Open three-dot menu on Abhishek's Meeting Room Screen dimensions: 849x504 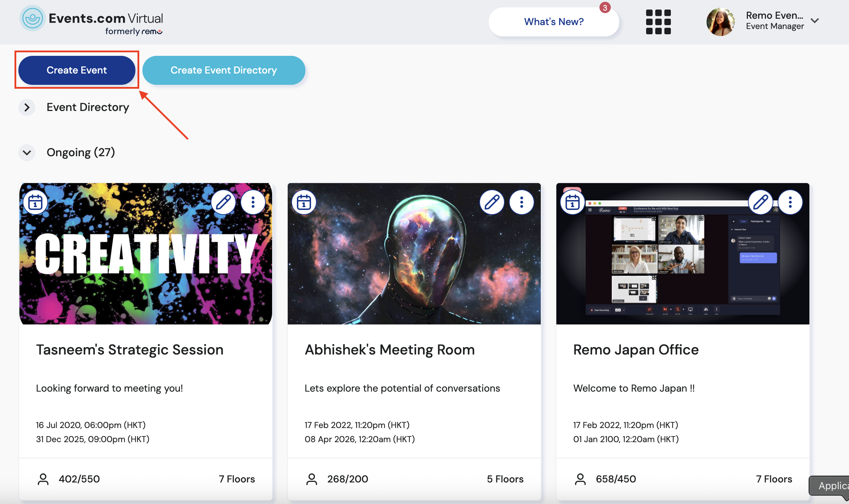pos(522,203)
